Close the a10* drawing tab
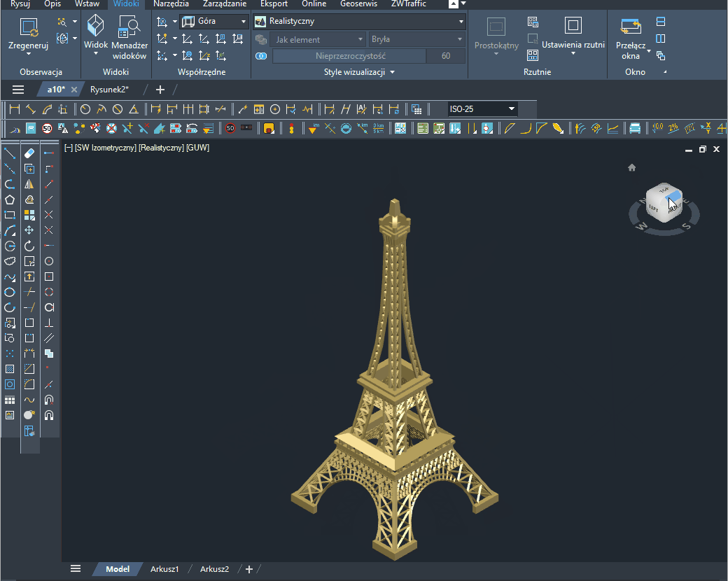The image size is (728, 581). [73, 90]
